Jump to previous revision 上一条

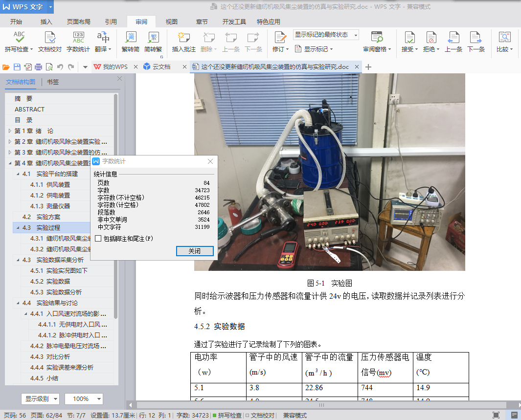click(453, 42)
